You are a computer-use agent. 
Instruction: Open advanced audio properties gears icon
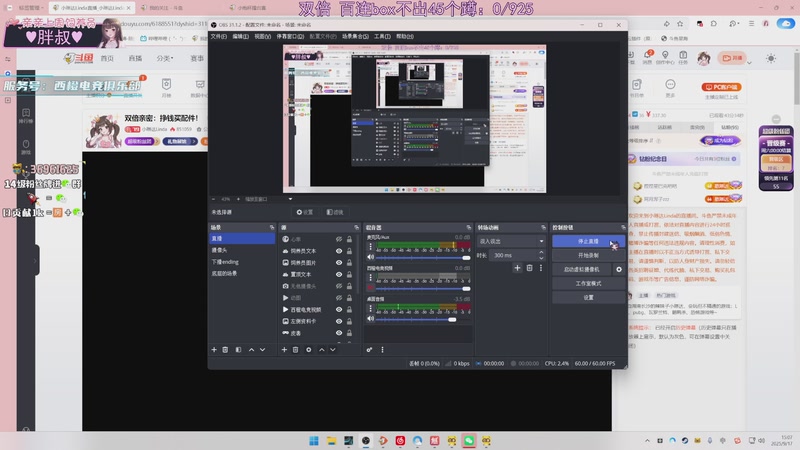click(369, 349)
